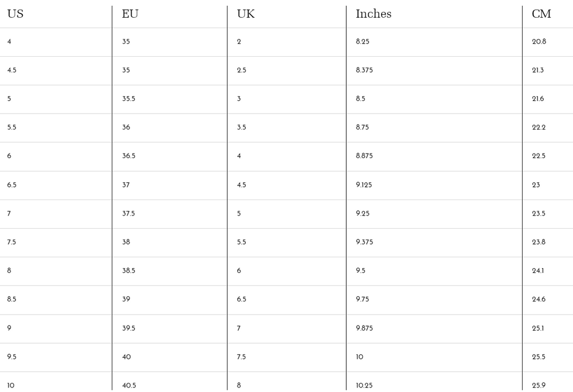Viewport: 573px width, 392px height.
Task: Select the 10.25 inches value
Action: click(364, 386)
